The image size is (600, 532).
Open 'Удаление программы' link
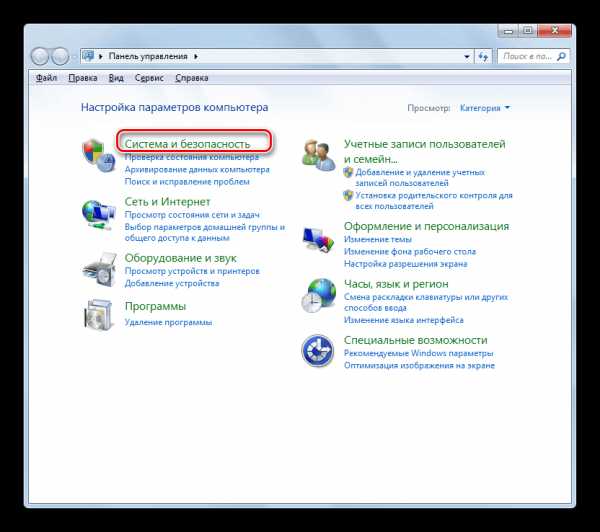168,323
